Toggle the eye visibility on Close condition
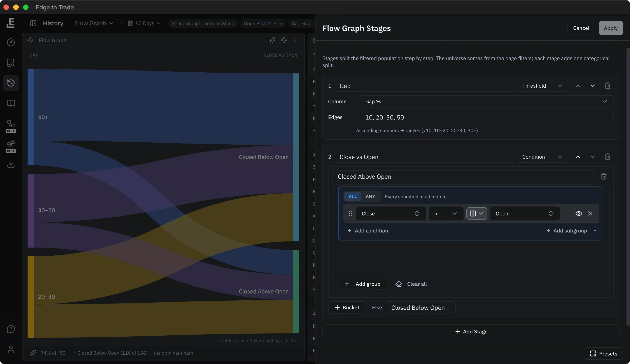630x364 pixels. pos(579,213)
